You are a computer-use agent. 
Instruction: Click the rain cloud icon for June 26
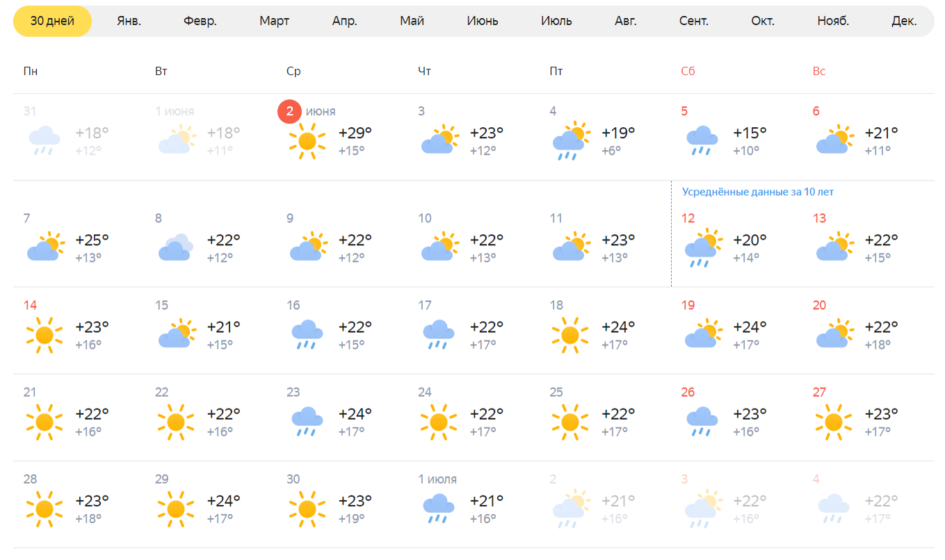(x=702, y=422)
